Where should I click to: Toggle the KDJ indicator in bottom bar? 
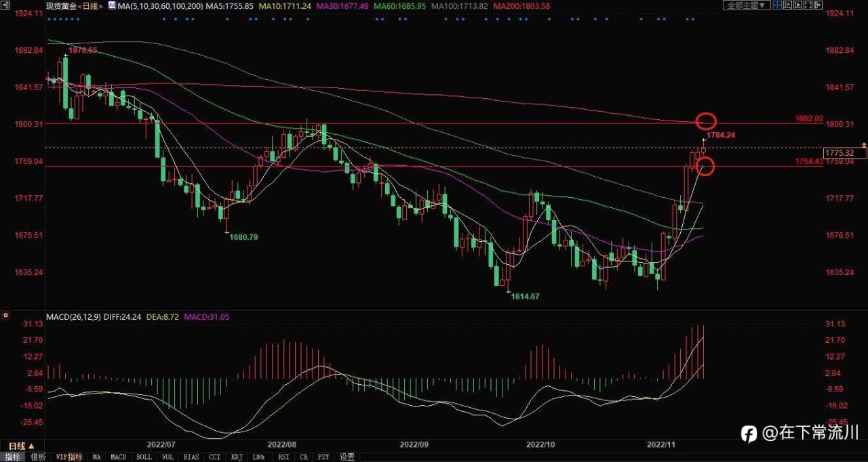[x=237, y=457]
